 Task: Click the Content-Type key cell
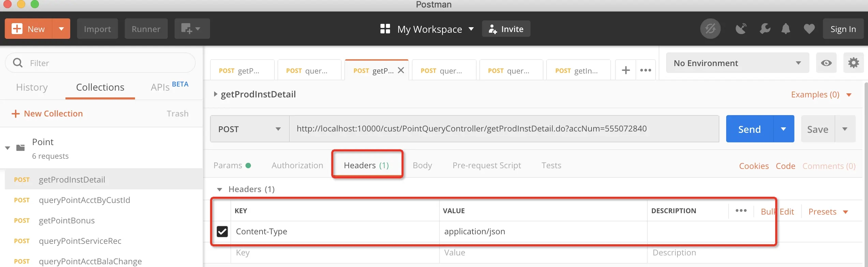335,232
